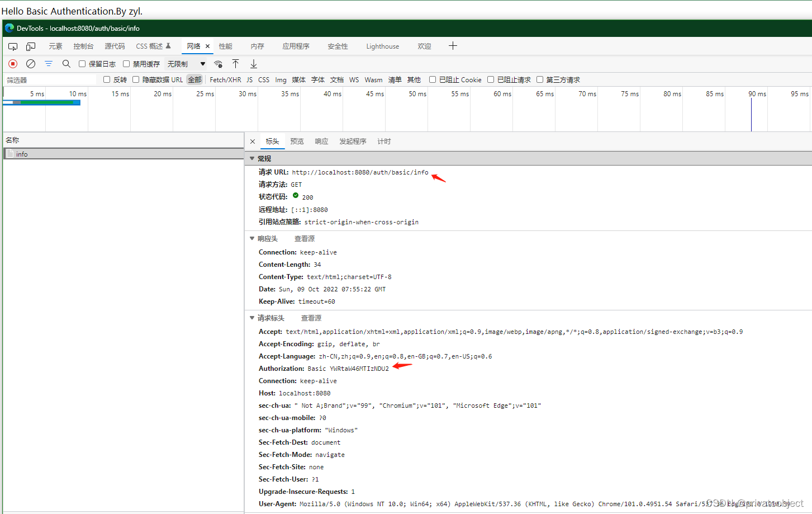Toggle the filter bar icon

coord(49,64)
